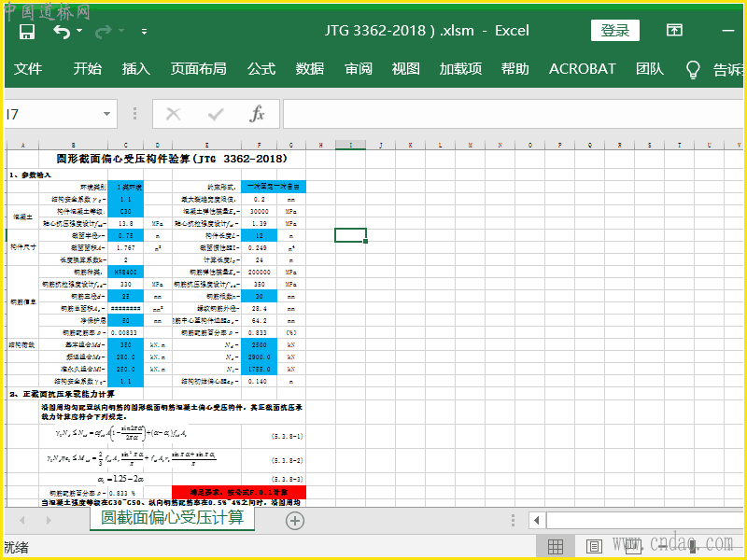747x560 pixels.
Task: Click the Enter checkmark in formula bar
Action: point(216,114)
